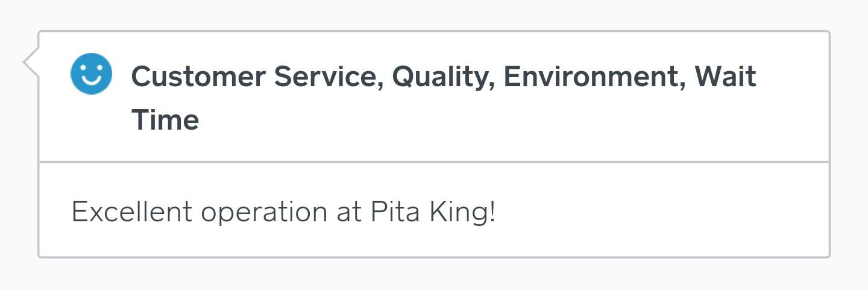Screen dimensions: 868x290
Task: Click the divider line between header and comment
Action: [x=434, y=162]
